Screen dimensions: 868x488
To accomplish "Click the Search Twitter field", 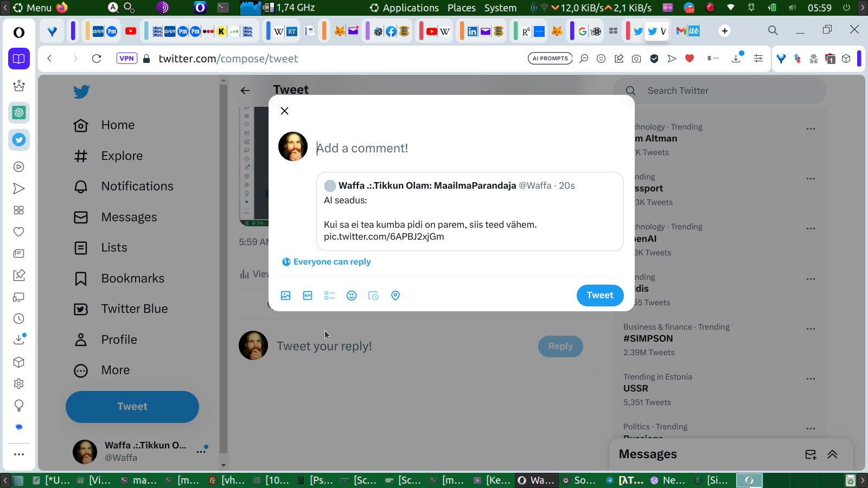I will pos(720,91).
